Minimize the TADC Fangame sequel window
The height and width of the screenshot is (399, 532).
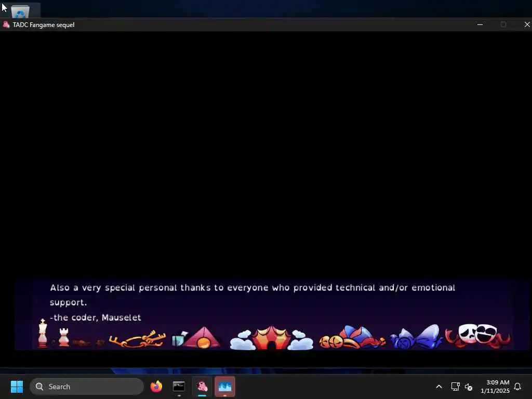pyautogui.click(x=480, y=24)
